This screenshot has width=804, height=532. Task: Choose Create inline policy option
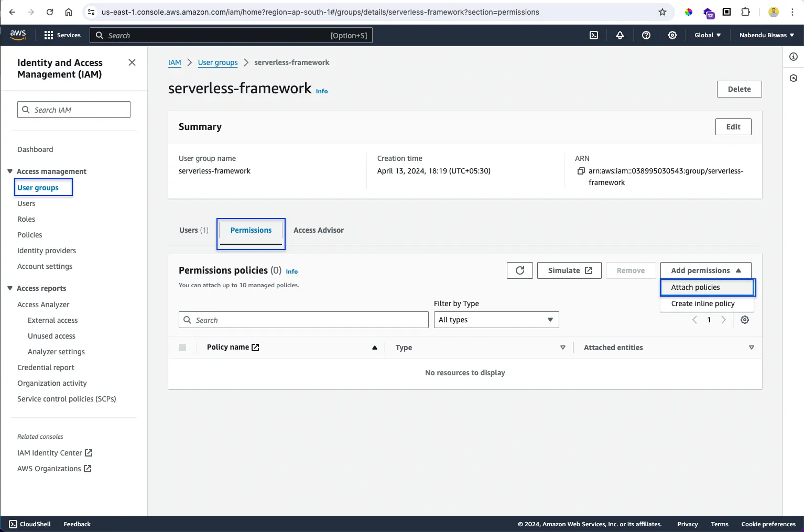707,303
